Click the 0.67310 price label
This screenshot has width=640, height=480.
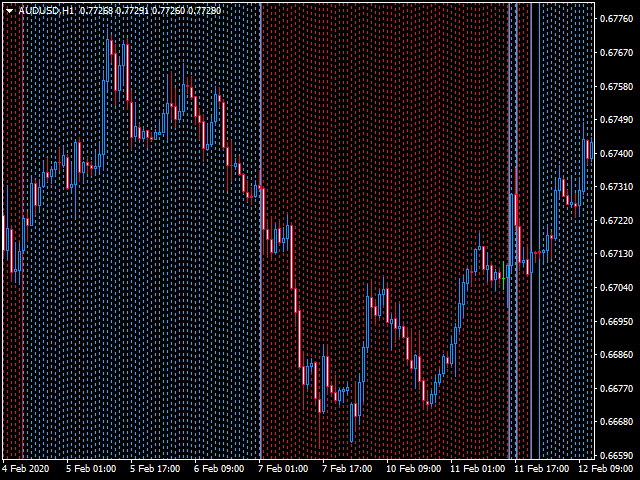[x=616, y=187]
